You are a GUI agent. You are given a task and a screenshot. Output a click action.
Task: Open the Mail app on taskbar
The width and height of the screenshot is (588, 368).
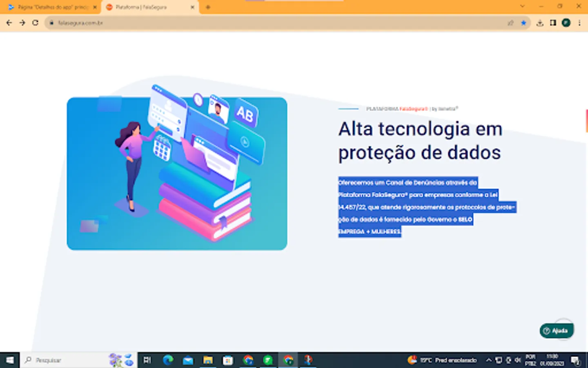coord(188,360)
